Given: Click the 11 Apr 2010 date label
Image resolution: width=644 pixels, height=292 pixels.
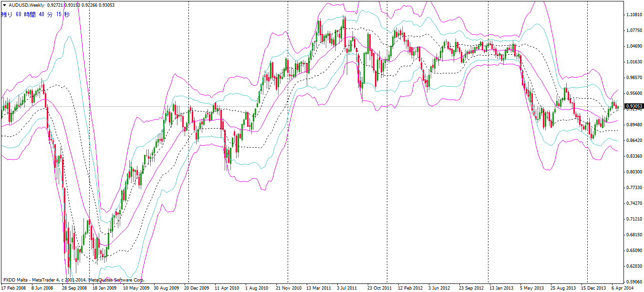Looking at the screenshot, I should pos(227,288).
